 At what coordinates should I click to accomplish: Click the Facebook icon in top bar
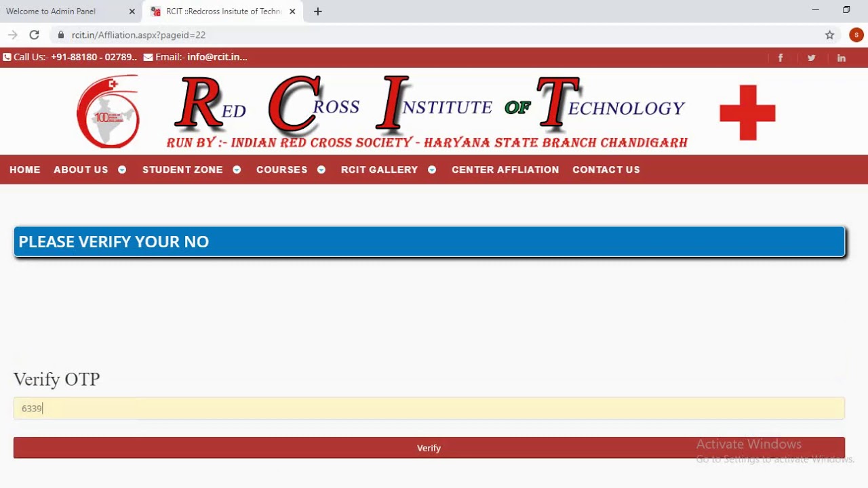pos(781,58)
